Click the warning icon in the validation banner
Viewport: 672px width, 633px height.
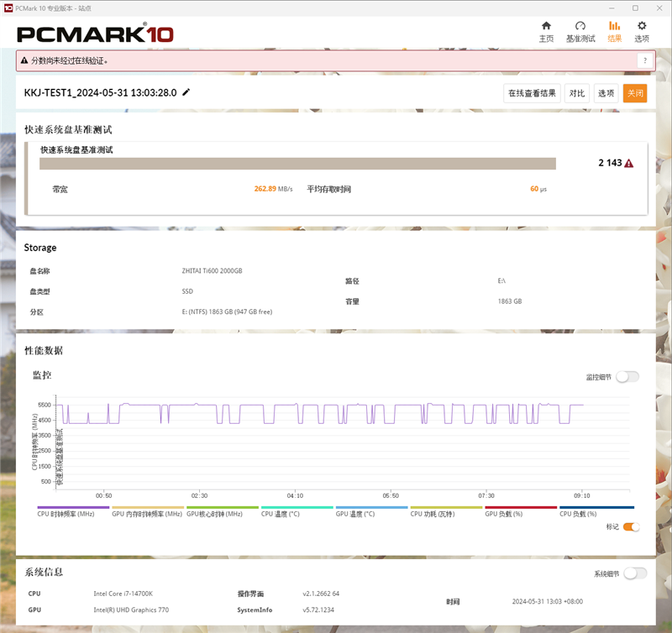coord(24,60)
